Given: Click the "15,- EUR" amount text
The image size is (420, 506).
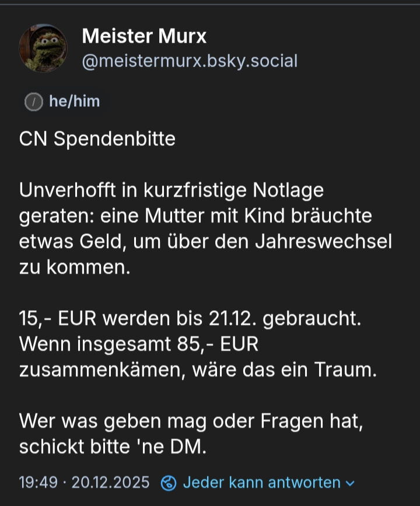Looking at the screenshot, I should tap(55, 319).
